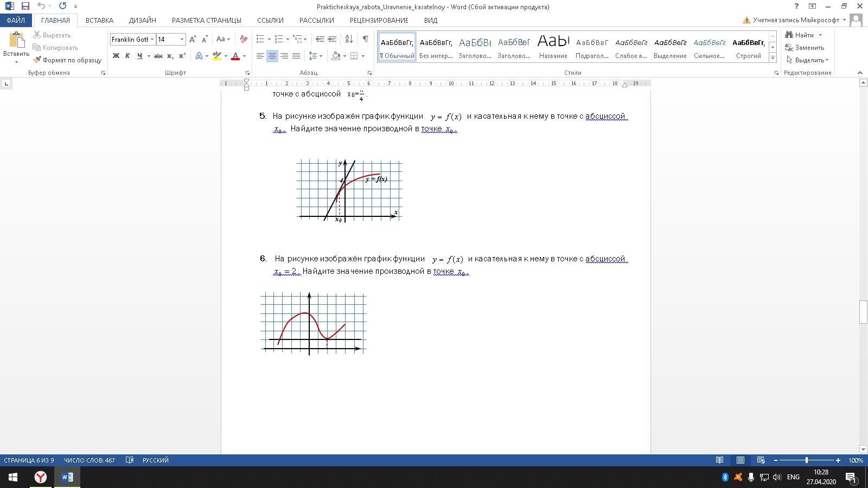Apply the yellow text highlight color

[217, 56]
